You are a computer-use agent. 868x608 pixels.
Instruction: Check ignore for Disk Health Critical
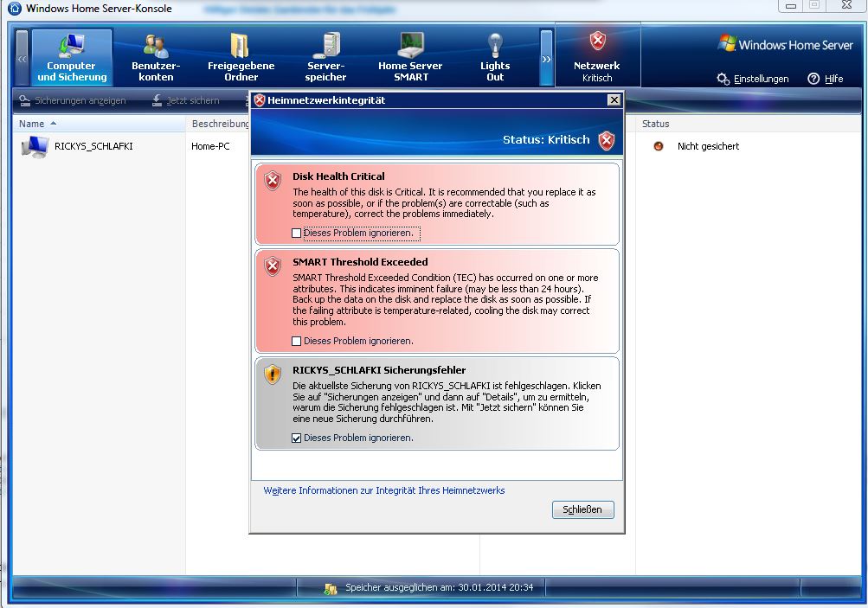[296, 233]
